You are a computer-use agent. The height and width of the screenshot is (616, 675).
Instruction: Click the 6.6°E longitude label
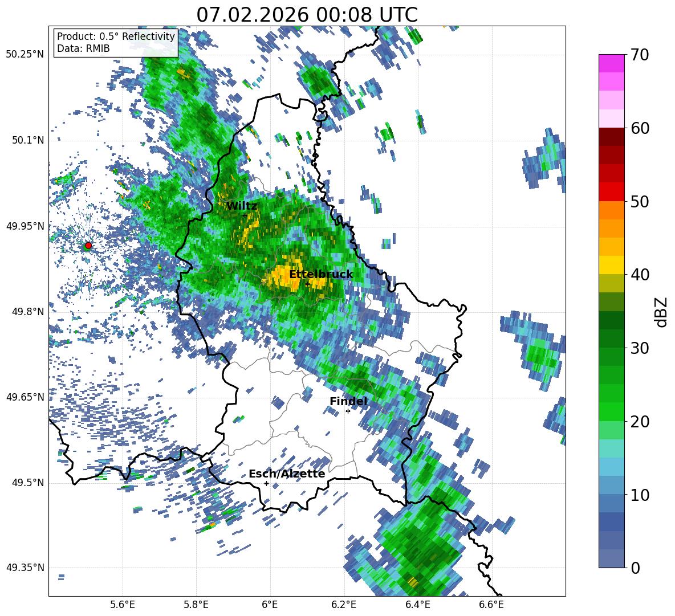pyautogui.click(x=491, y=605)
